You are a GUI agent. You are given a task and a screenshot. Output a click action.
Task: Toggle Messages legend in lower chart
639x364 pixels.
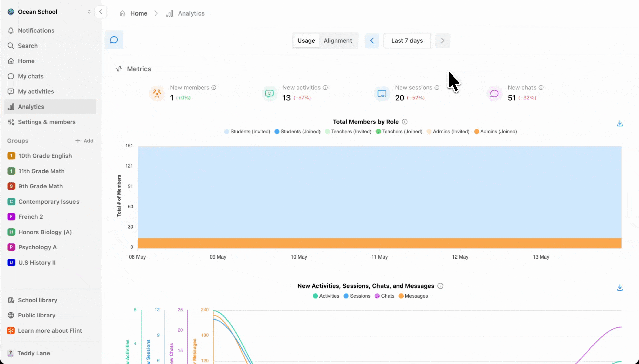pyautogui.click(x=413, y=296)
